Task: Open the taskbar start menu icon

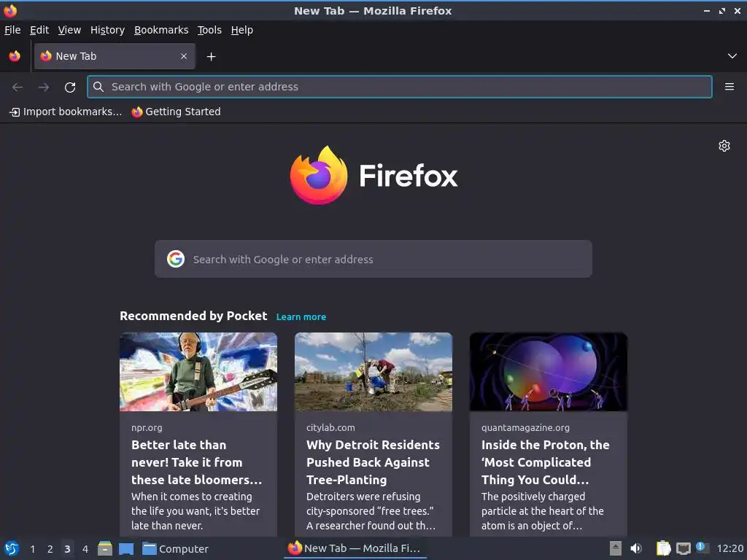Action: pyautogui.click(x=12, y=548)
